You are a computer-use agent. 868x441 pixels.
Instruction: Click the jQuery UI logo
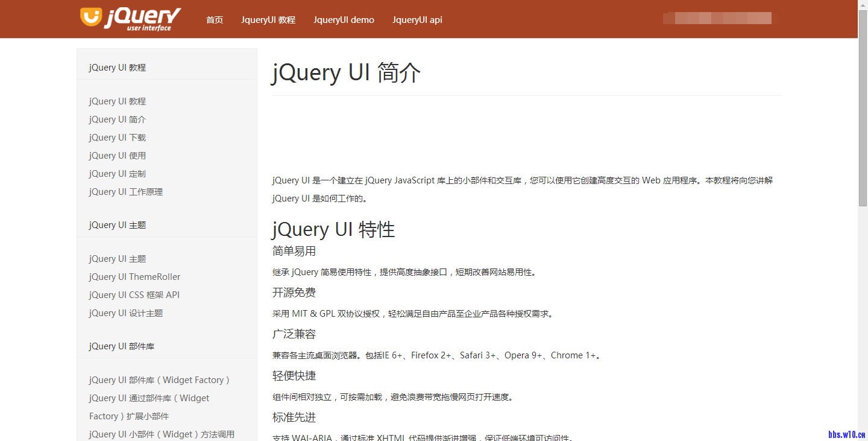coord(130,19)
